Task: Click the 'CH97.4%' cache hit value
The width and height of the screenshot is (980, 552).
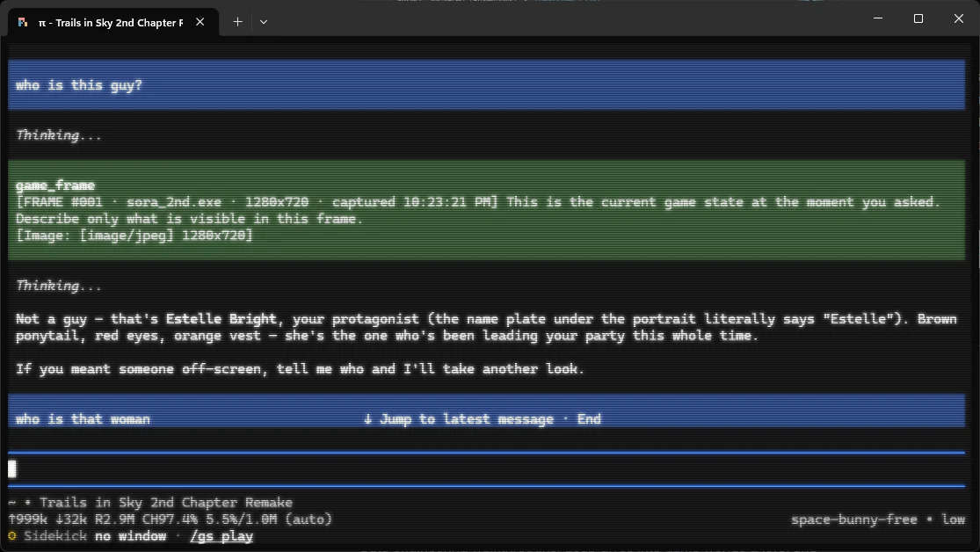Action: [170, 519]
